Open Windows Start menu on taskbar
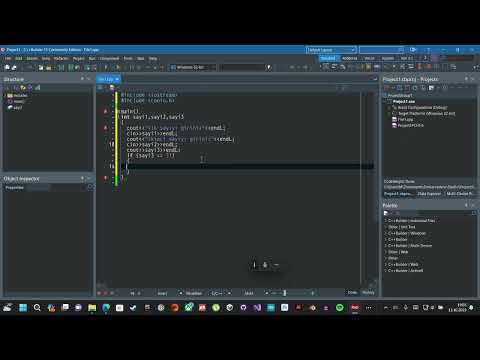 (23, 308)
